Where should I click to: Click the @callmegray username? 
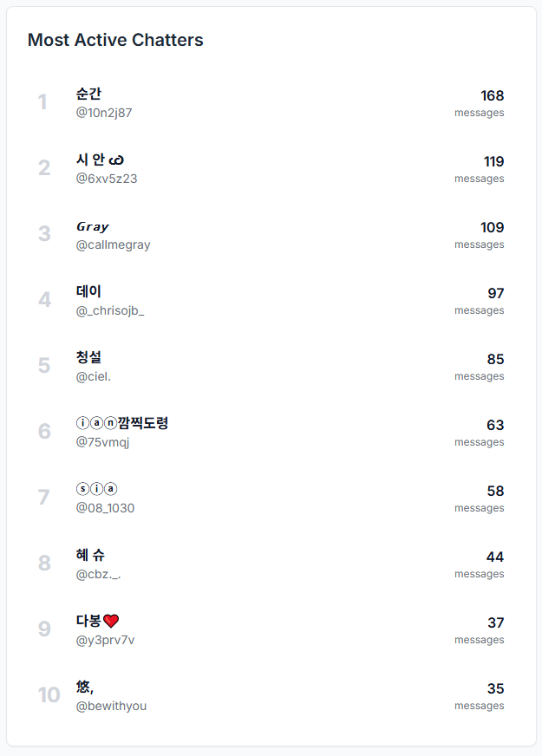pyautogui.click(x=113, y=244)
